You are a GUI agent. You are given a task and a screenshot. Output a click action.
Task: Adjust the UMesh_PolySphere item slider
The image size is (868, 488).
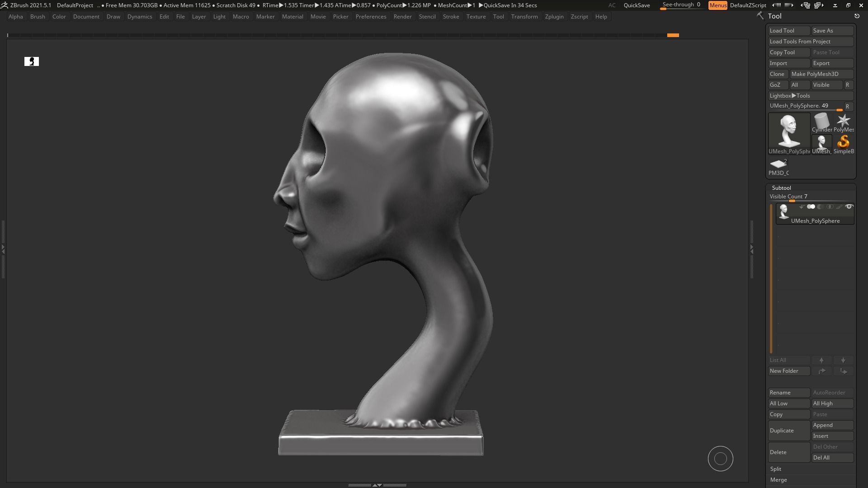[805, 107]
